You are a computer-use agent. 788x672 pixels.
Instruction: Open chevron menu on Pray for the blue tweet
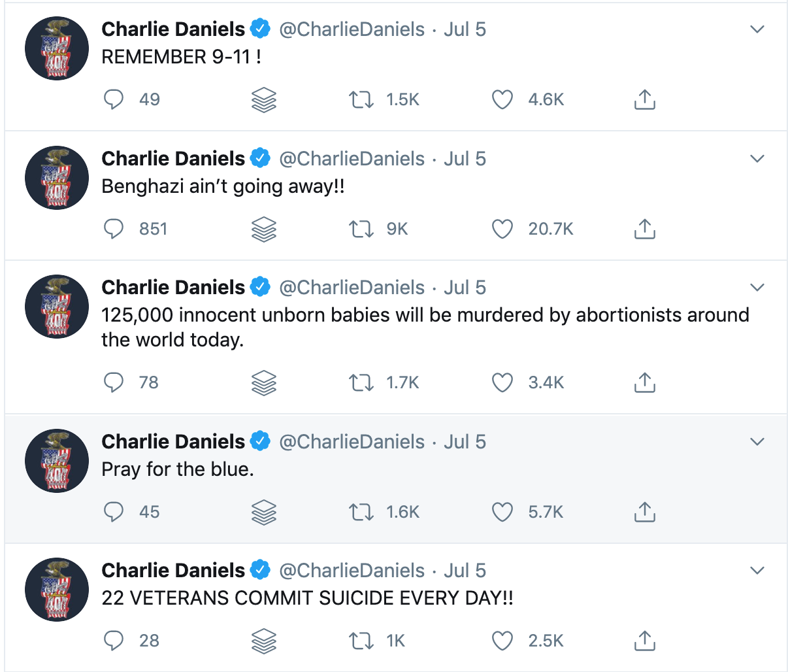tap(757, 442)
